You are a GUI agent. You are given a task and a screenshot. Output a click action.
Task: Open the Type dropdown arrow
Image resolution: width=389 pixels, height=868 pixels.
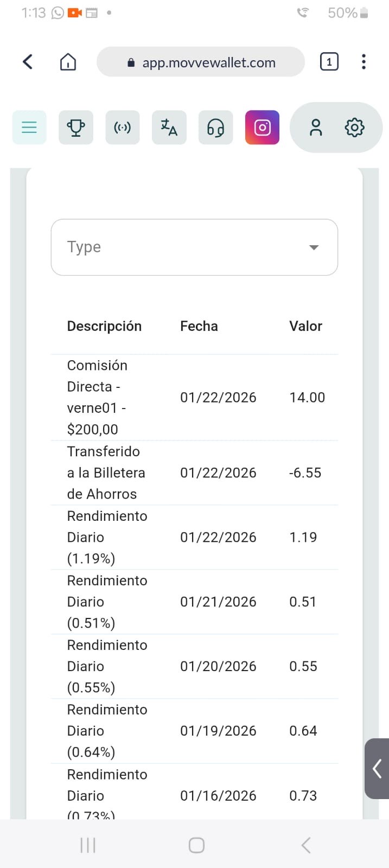pos(314,247)
